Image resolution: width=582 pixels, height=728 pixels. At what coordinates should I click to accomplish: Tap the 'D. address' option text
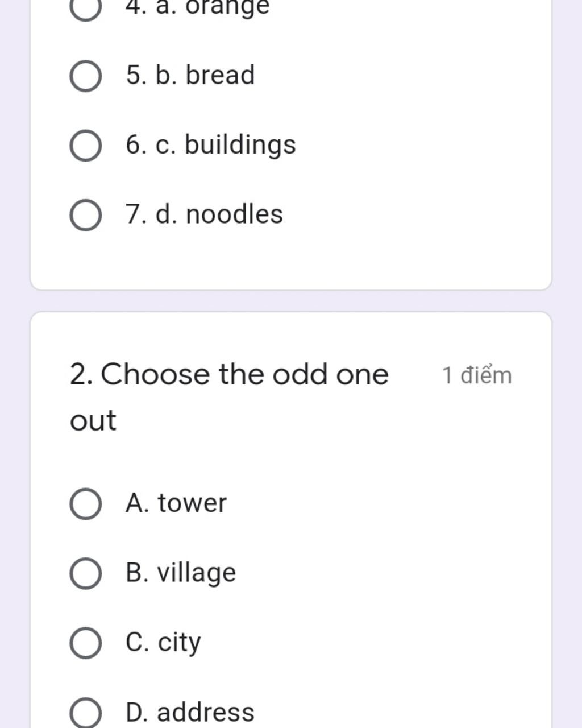190,712
